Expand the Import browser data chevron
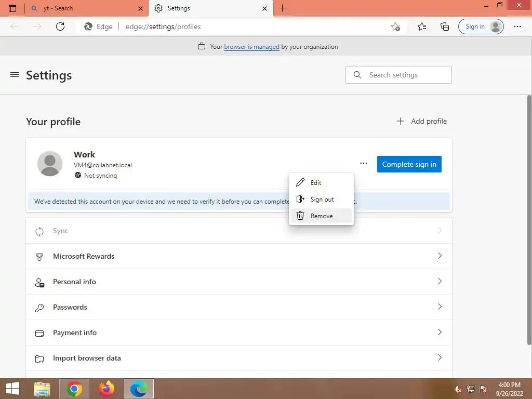Screen dimensions: 532x399 [x=440, y=357]
